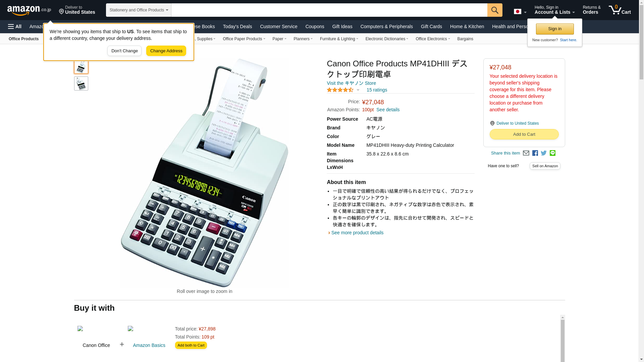Image resolution: width=644 pixels, height=362 pixels.
Task: Share this item on Twitter
Action: coord(544,153)
